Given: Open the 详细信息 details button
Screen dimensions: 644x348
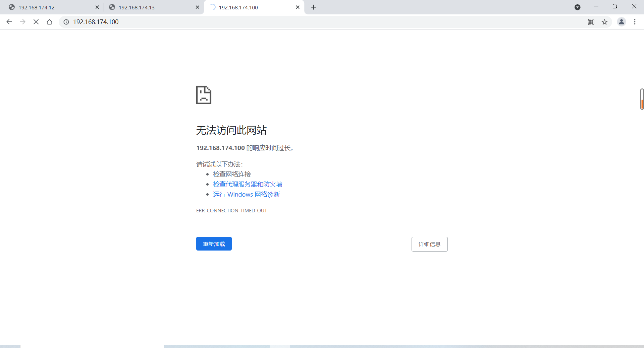Looking at the screenshot, I should point(429,244).
